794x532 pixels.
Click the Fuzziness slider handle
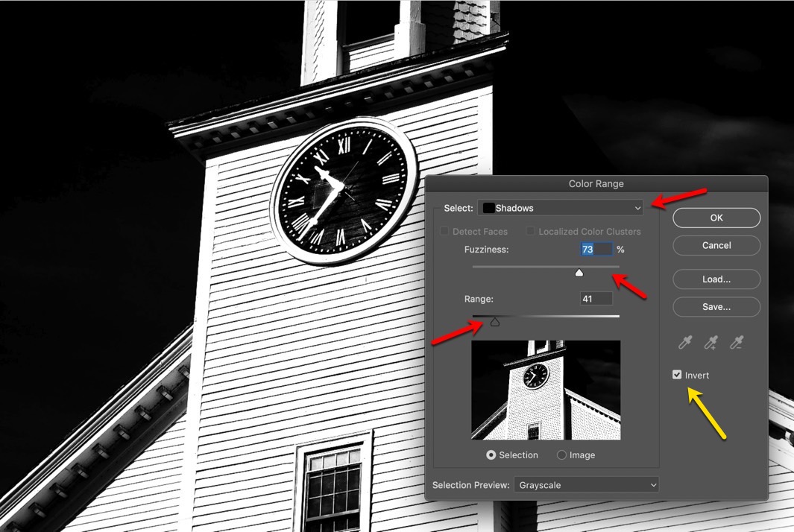pos(579,273)
